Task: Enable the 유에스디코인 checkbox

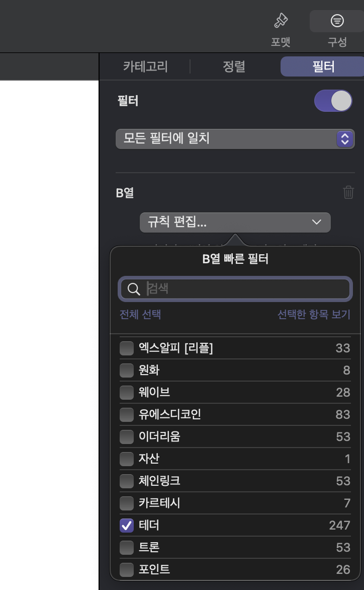Action: pos(127,414)
